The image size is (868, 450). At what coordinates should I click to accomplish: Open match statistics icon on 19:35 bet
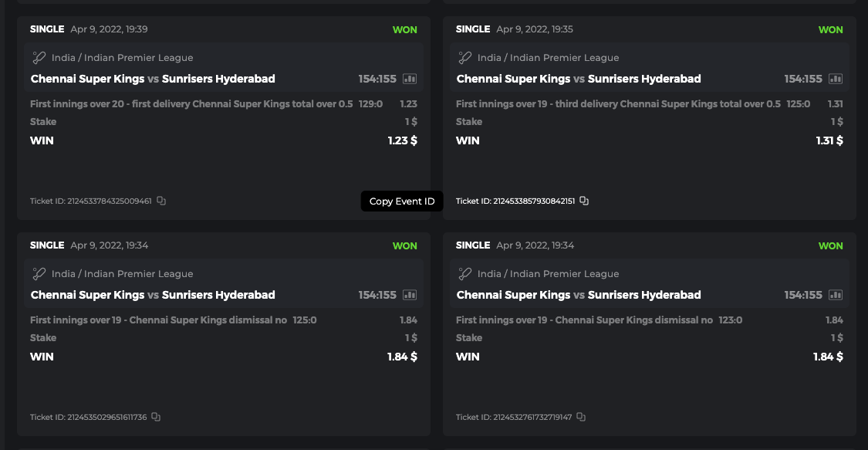[836, 79]
